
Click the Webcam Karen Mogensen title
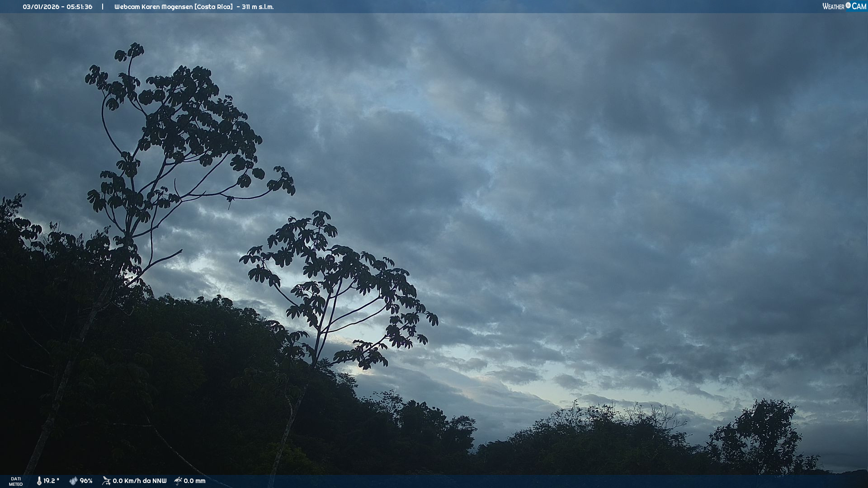pos(153,7)
